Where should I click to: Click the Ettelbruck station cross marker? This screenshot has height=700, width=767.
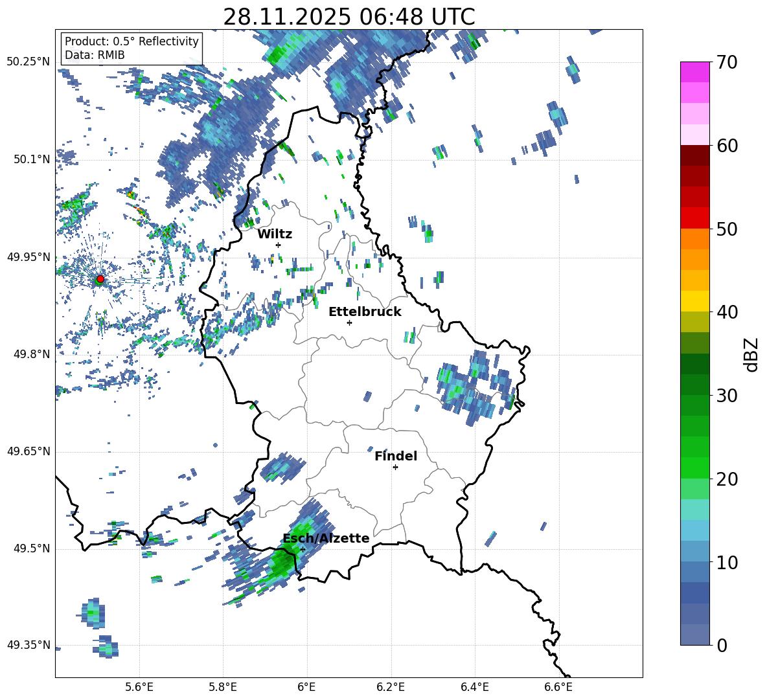349,322
